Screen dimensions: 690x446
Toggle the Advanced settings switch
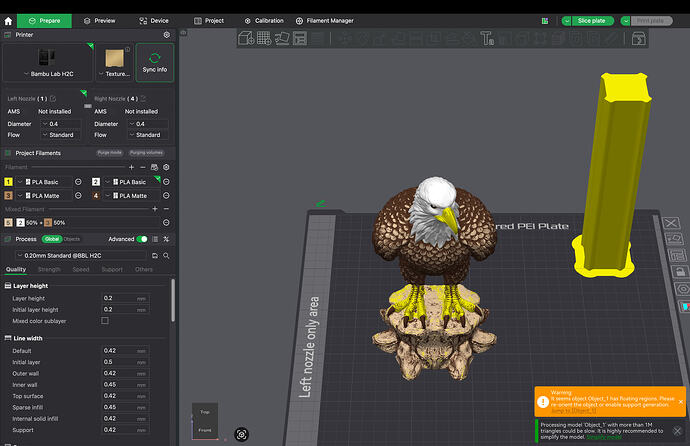pos(142,239)
